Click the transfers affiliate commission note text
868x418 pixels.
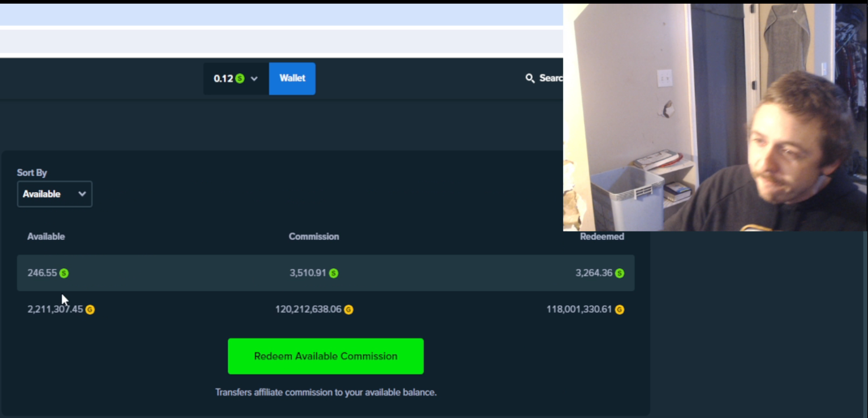pyautogui.click(x=326, y=392)
